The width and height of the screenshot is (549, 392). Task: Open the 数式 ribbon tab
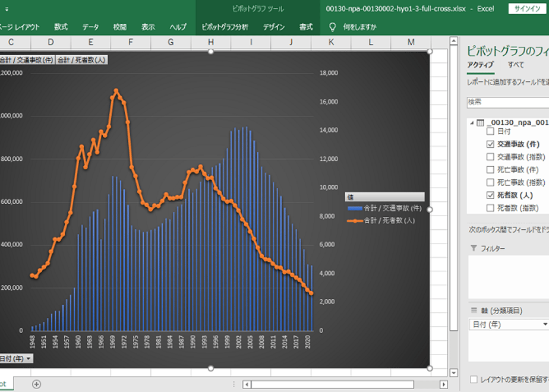[61, 27]
